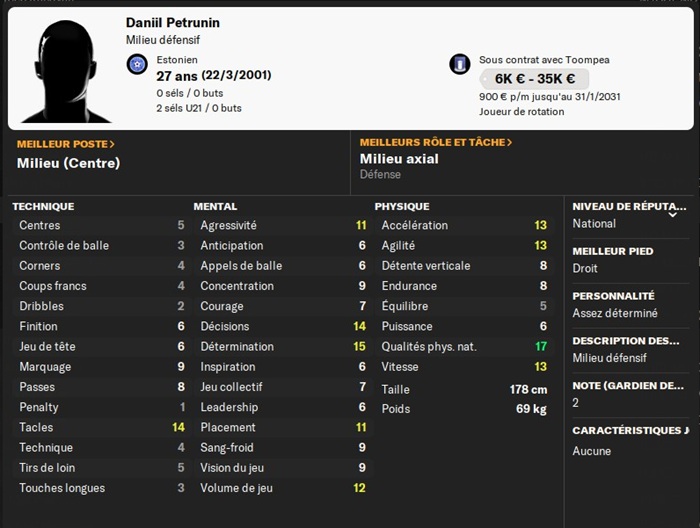The width and height of the screenshot is (700, 528).
Task: Expand the truncated Caractéristiques heading
Action: pos(630,431)
